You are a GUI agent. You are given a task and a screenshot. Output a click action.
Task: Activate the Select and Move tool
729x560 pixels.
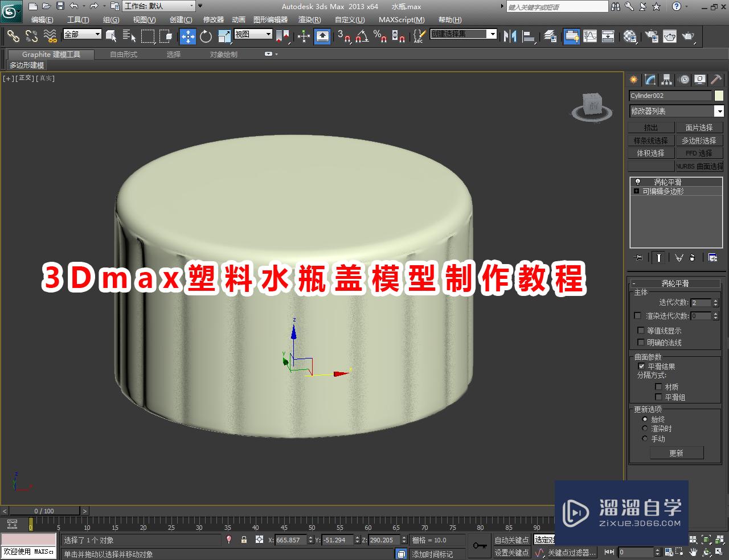point(187,36)
